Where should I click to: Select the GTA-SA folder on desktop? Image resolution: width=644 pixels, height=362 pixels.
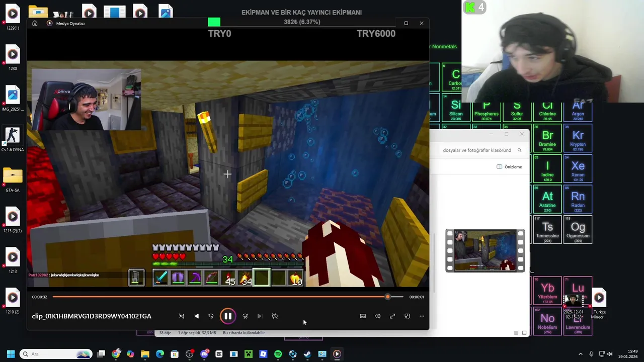coord(13,180)
